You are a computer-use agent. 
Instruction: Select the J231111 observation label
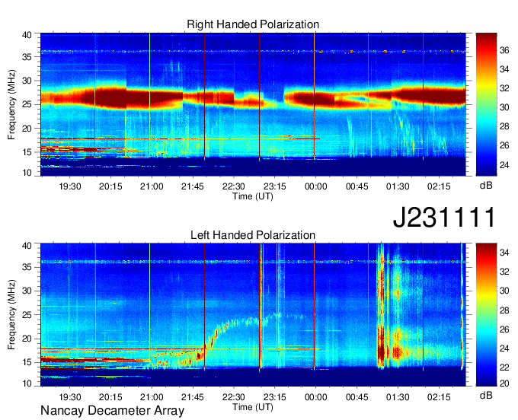coord(444,217)
